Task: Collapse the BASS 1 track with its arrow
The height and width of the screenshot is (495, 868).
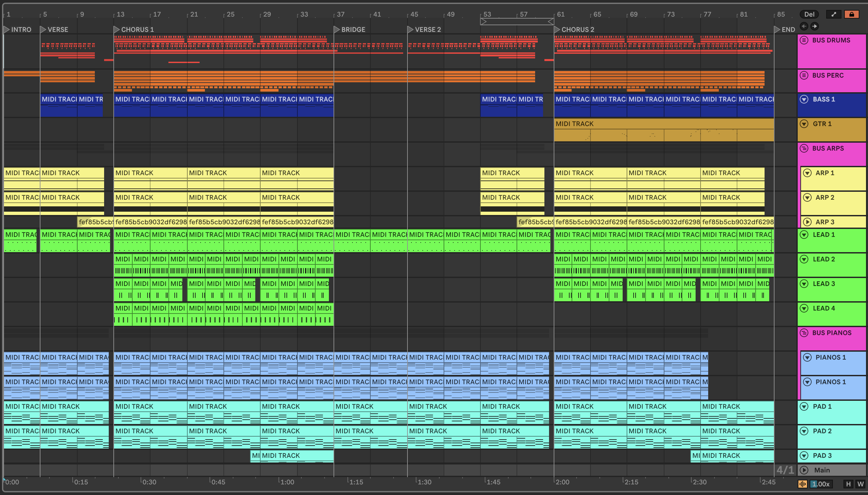Action: tap(804, 99)
